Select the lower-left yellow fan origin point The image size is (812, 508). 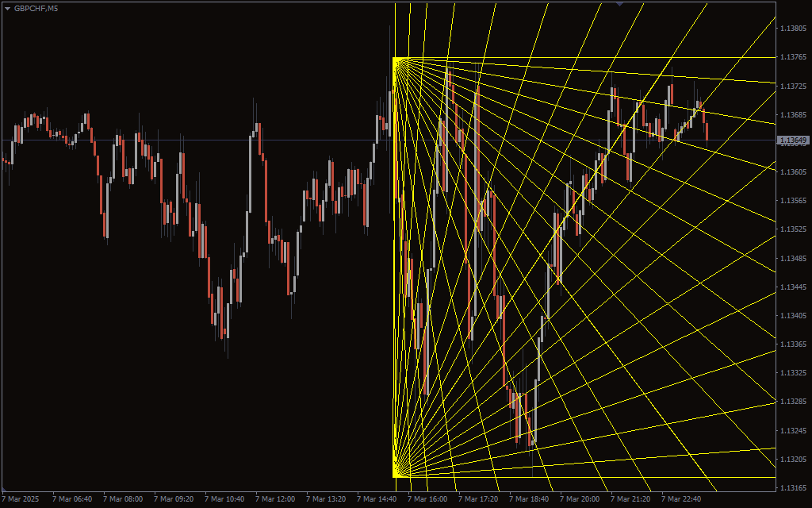coord(394,477)
